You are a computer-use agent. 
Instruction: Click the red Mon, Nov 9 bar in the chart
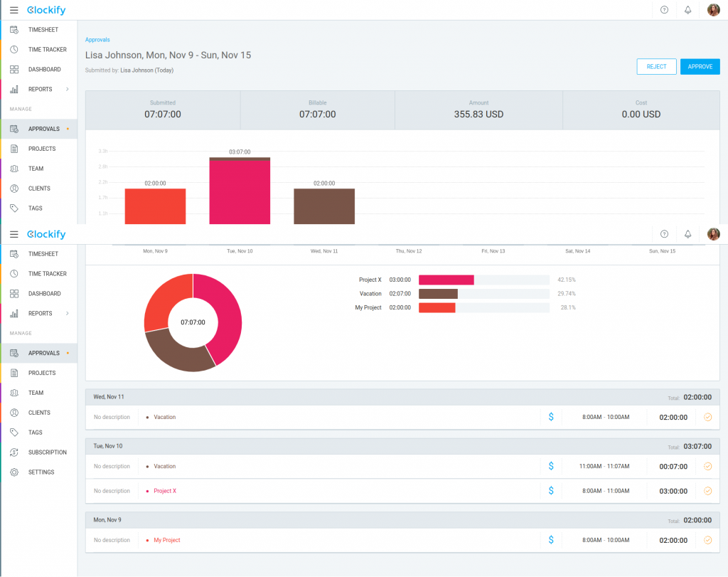[155, 206]
